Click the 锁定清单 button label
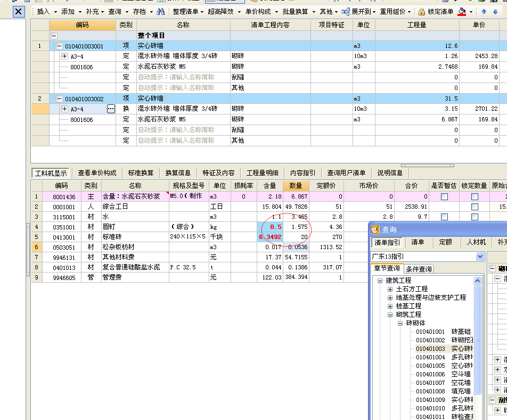 pyautogui.click(x=440, y=12)
